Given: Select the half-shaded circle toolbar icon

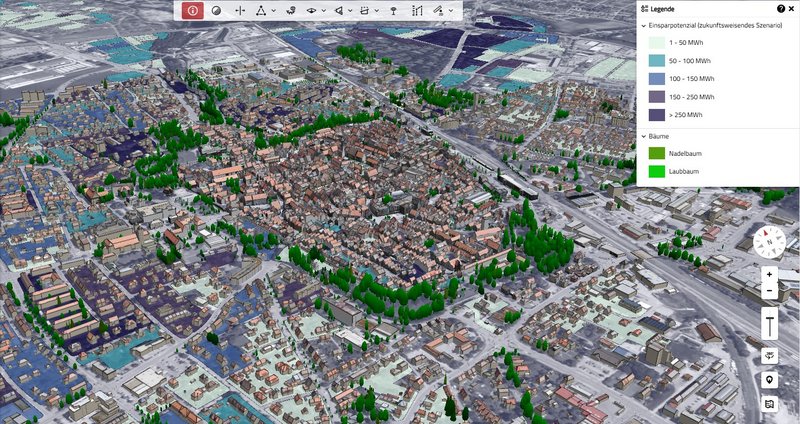Looking at the screenshot, I should click(x=215, y=10).
